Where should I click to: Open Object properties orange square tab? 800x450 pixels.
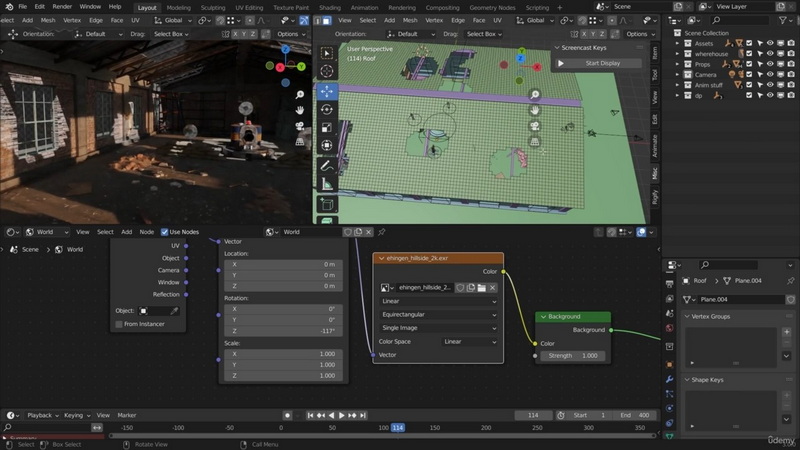pos(669,364)
